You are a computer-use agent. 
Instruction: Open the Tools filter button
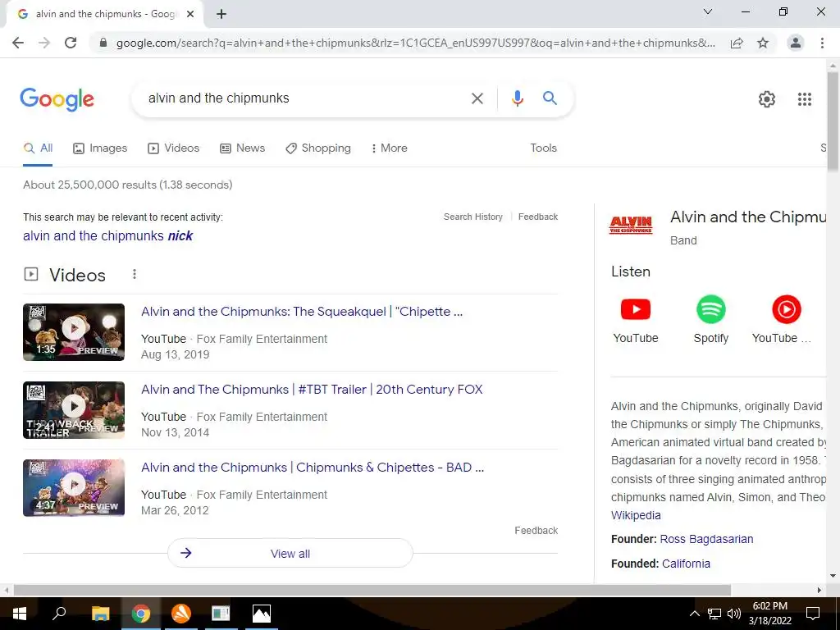[543, 148]
